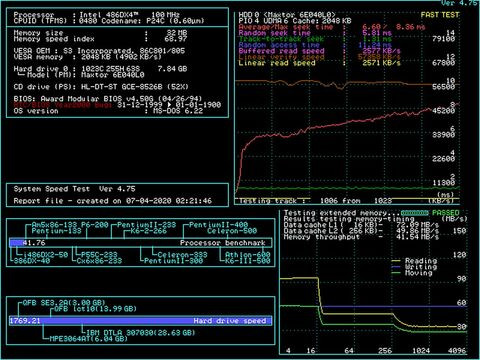This screenshot has height=360, width=480.
Task: Select the 'Intel 486DX4' processor text
Action: pyautogui.click(x=109, y=15)
